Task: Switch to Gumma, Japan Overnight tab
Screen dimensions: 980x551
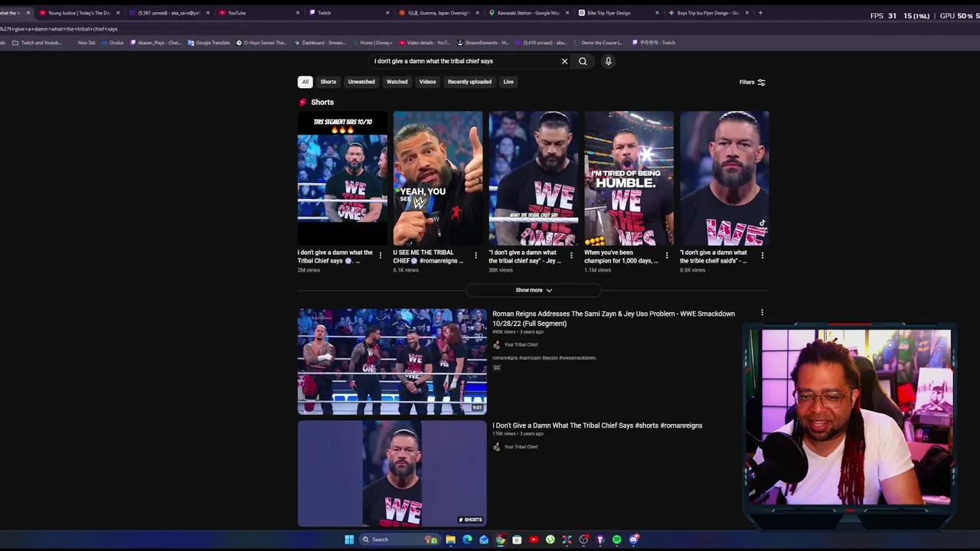Action: [x=439, y=12]
